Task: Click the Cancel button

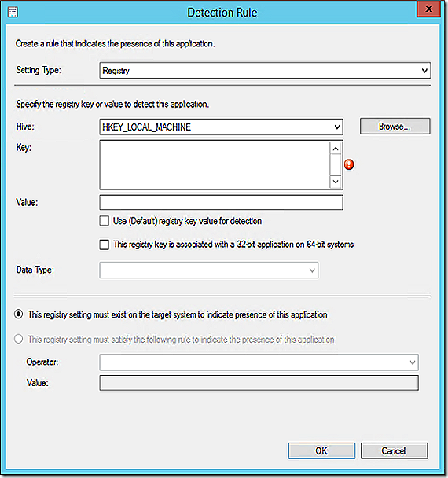Action: [394, 450]
